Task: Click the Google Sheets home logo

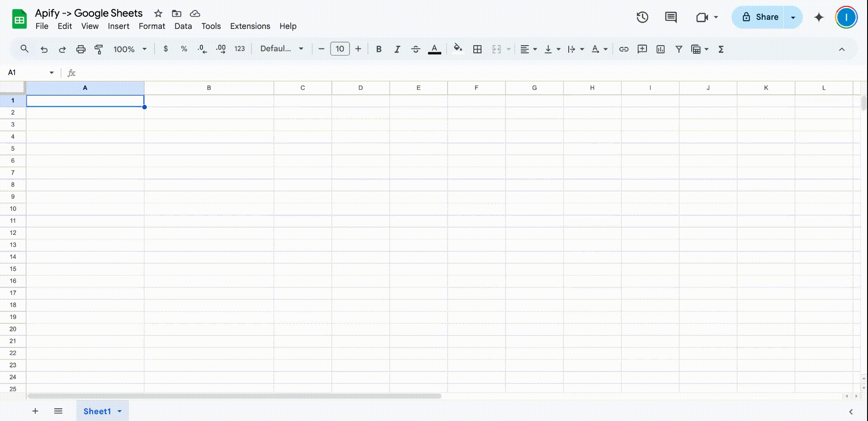Action: click(19, 19)
